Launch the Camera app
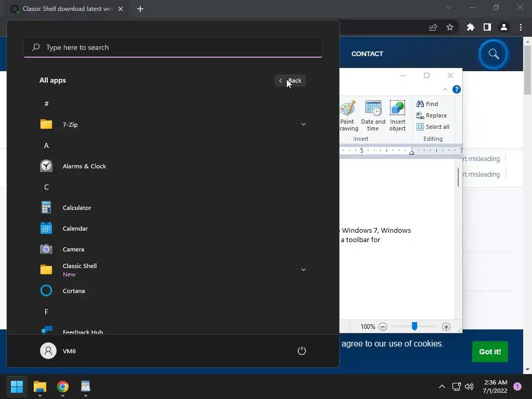Image resolution: width=532 pixels, height=399 pixels. (x=173, y=249)
